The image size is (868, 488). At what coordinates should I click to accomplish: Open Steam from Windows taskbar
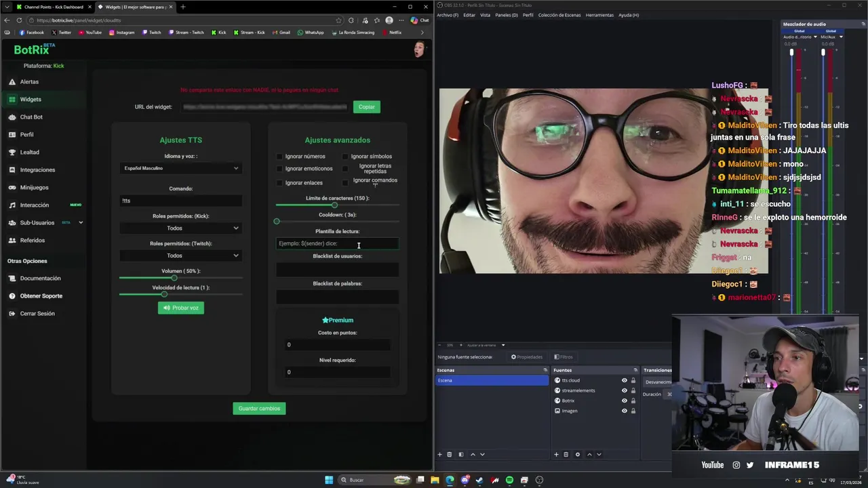coord(479,480)
